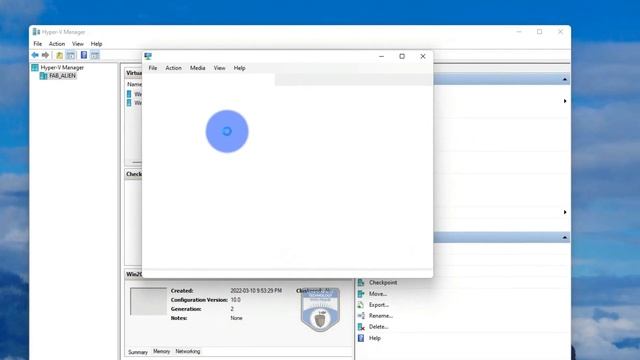Close the VM connection window
Screen dimensions: 640x360
423,56
